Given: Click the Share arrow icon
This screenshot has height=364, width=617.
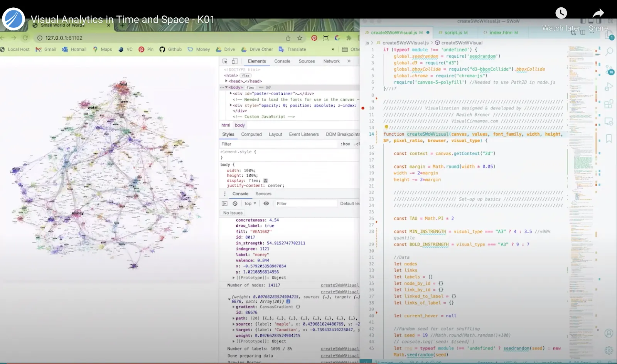Looking at the screenshot, I should [598, 13].
